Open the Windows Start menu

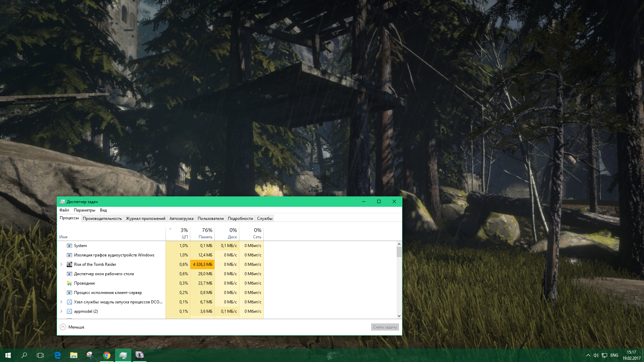coord(8,355)
